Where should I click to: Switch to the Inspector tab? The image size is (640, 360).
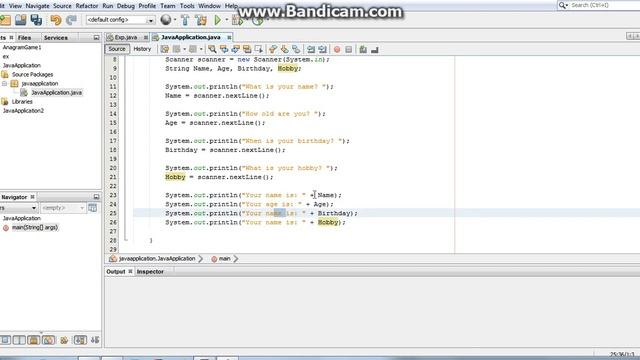point(150,271)
